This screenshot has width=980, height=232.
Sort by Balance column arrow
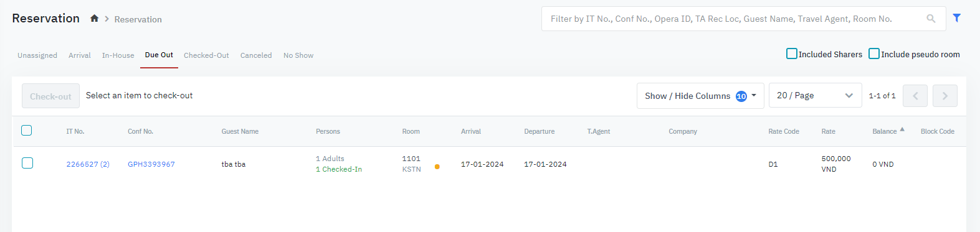[902, 129]
